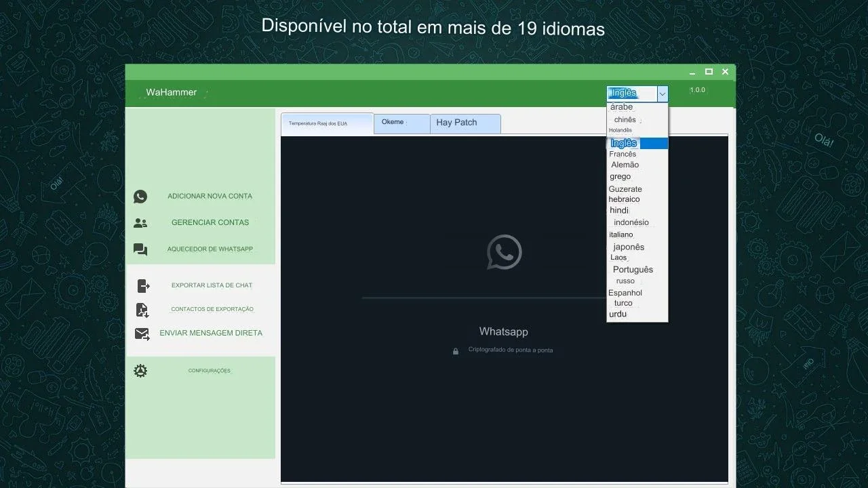Click the chat bubbles icon beside Aquecedor de WhatsApp
The width and height of the screenshot is (868, 488).
click(x=140, y=249)
